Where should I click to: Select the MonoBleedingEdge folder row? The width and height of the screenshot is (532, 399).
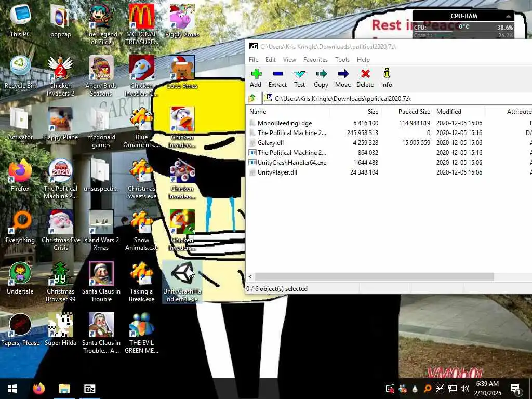click(x=390, y=123)
